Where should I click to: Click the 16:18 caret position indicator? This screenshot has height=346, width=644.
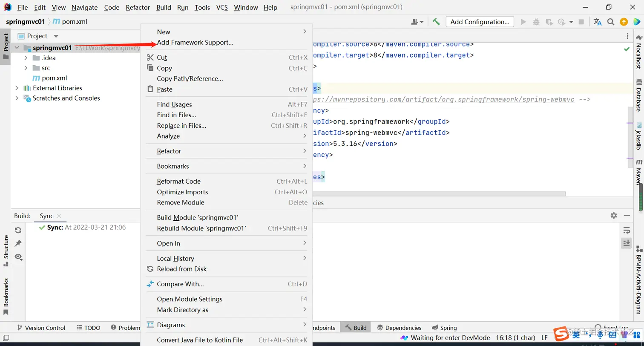[x=515, y=337]
